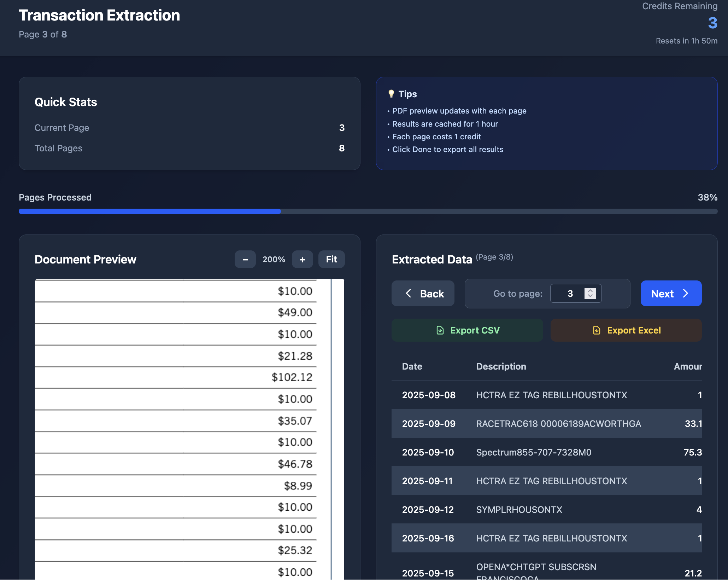
Task: Export results as CSV
Action: point(467,330)
